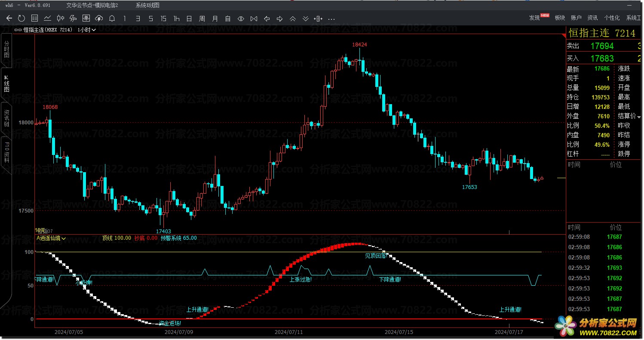Click the 买入 price 17683

click(602, 58)
